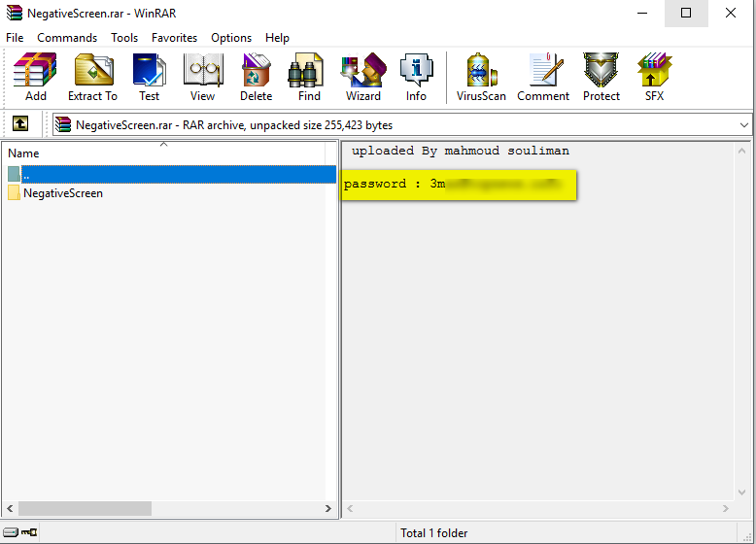Select the NegativeScreen folder name
Viewport: 756px width, 544px height.
tap(63, 193)
